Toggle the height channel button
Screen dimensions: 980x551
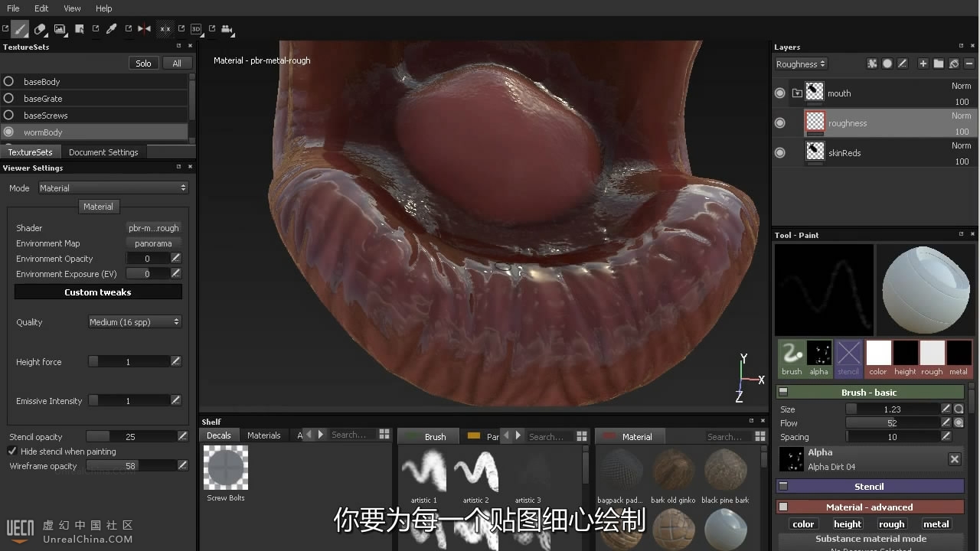[x=848, y=524]
